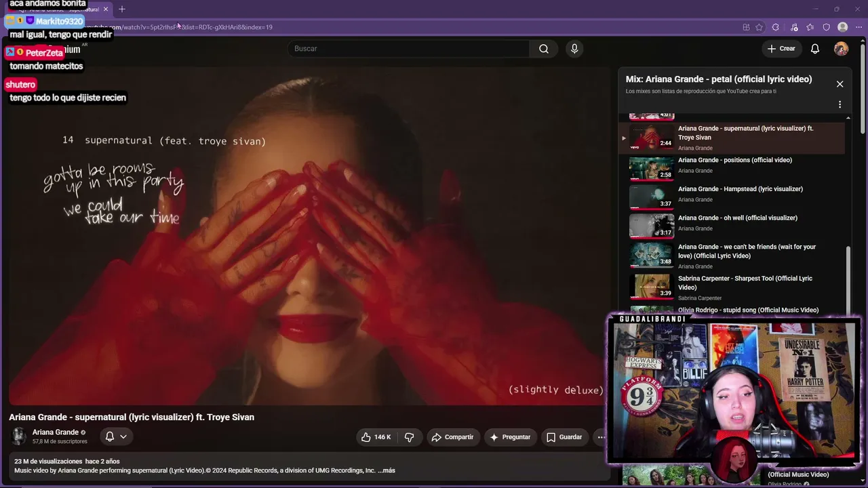Image resolution: width=868 pixels, height=488 pixels.
Task: Bookmark this page with star icon
Action: click(759, 27)
